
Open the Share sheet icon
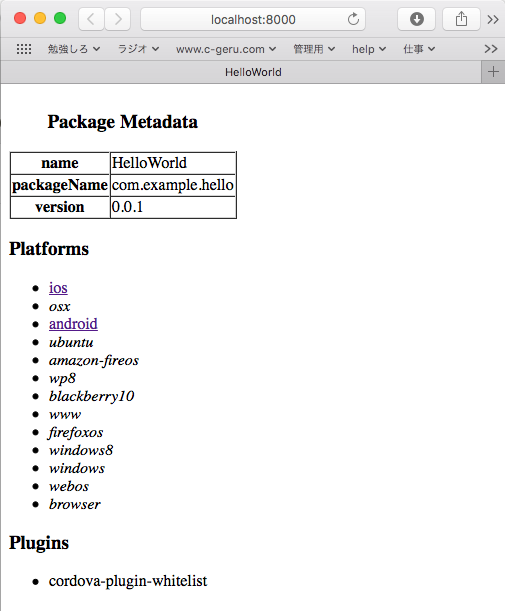click(461, 19)
